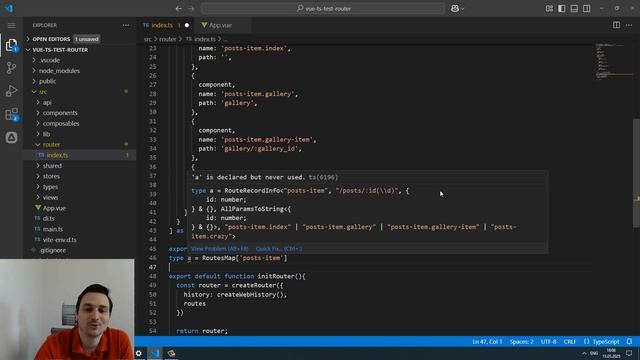Navigate forward with the right arrow

[191, 9]
